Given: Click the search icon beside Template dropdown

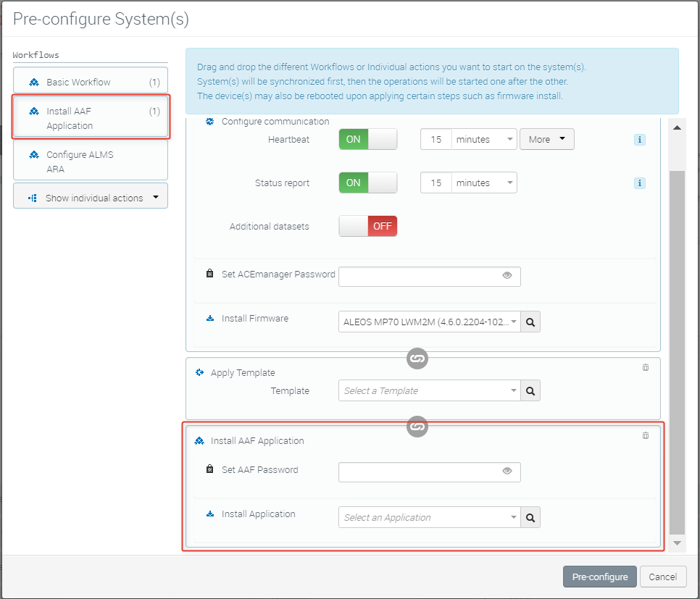Looking at the screenshot, I should (x=530, y=391).
